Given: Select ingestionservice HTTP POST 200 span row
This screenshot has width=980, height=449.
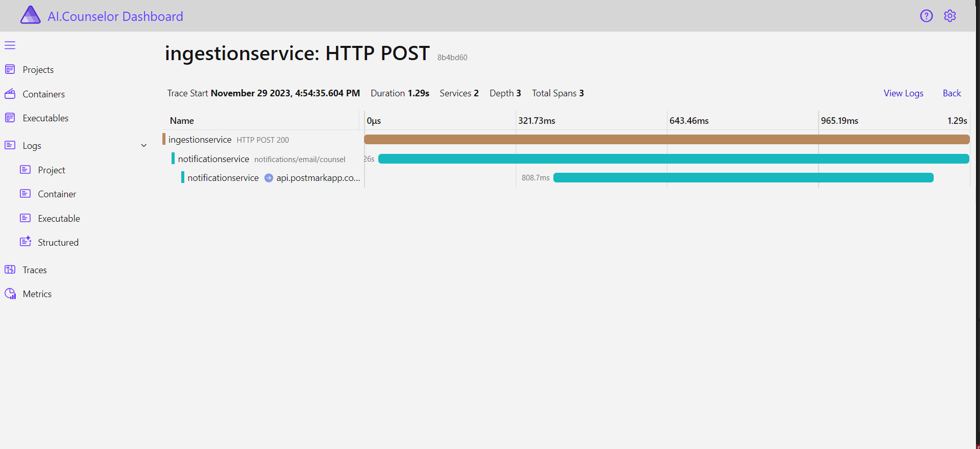Looking at the screenshot, I should [x=566, y=140].
